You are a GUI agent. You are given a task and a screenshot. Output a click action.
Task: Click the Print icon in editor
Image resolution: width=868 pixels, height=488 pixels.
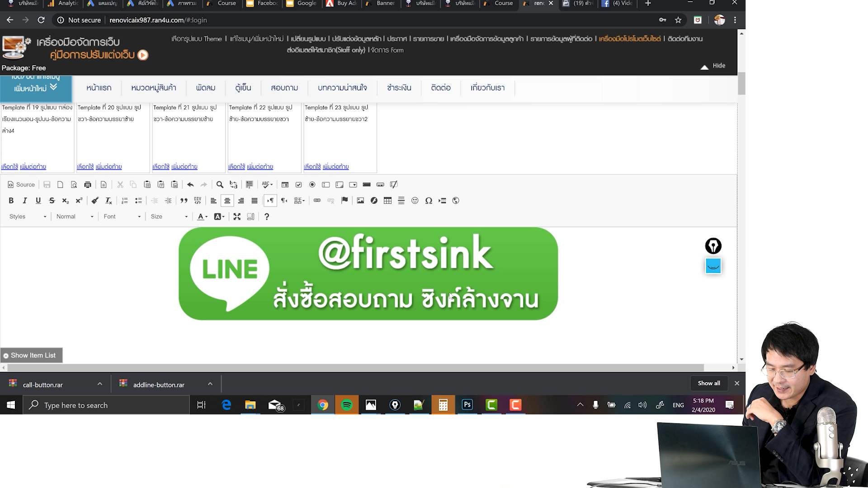[88, 184]
